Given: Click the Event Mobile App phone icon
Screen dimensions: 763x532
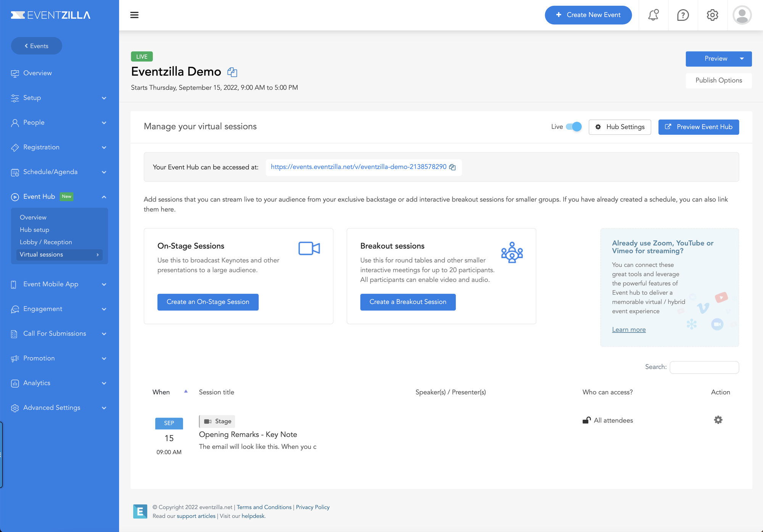Looking at the screenshot, I should tap(14, 284).
